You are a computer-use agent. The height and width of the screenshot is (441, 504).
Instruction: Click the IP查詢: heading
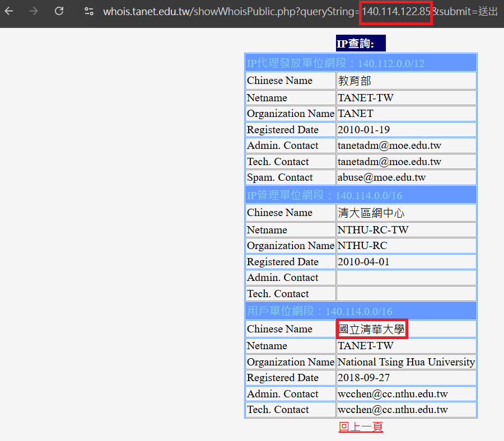pos(361,43)
